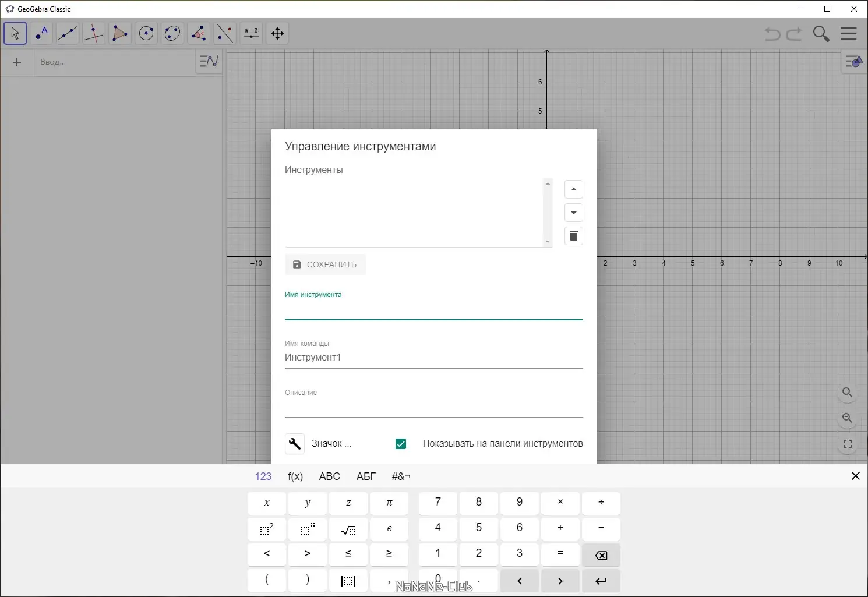Click the Сохранить button

pos(325,264)
